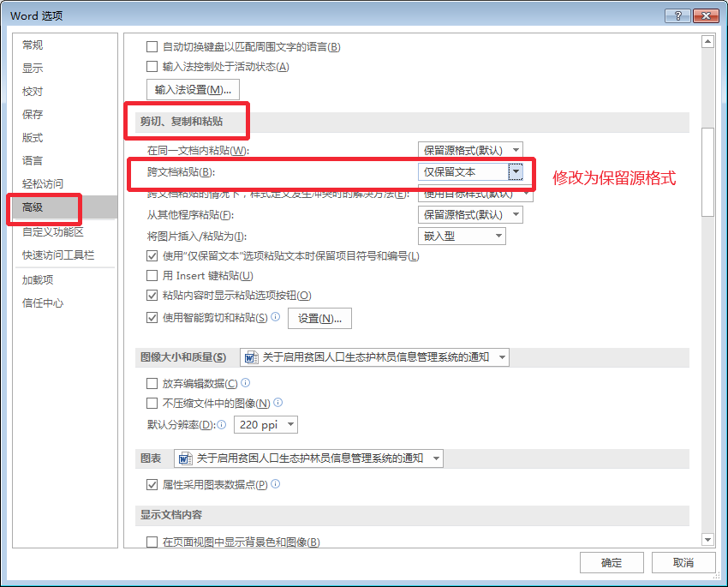This screenshot has height=587, width=728.
Task: Click the vertical scrollbar thumb
Action: click(707, 172)
